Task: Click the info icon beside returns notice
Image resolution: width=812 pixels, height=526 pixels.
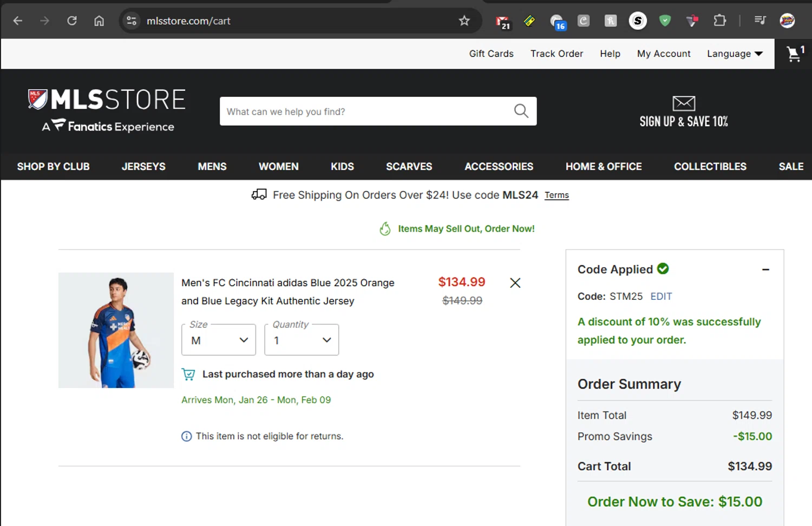Action: (186, 436)
